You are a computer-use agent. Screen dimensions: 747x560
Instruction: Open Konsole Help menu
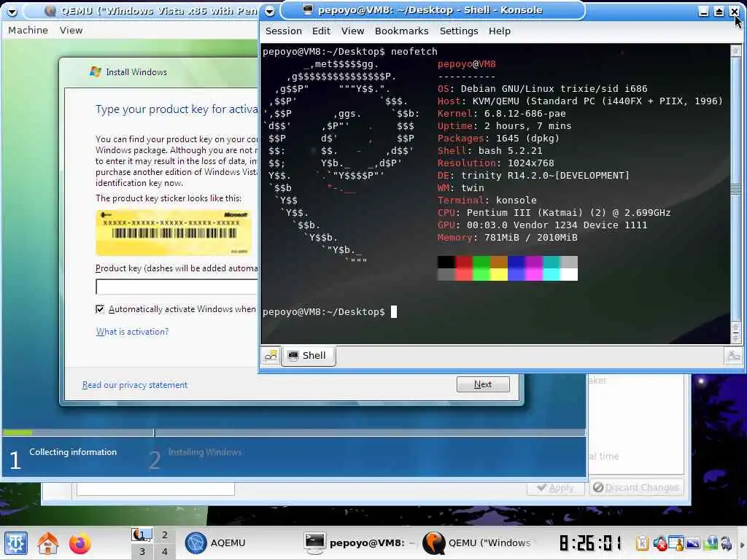pyautogui.click(x=499, y=31)
